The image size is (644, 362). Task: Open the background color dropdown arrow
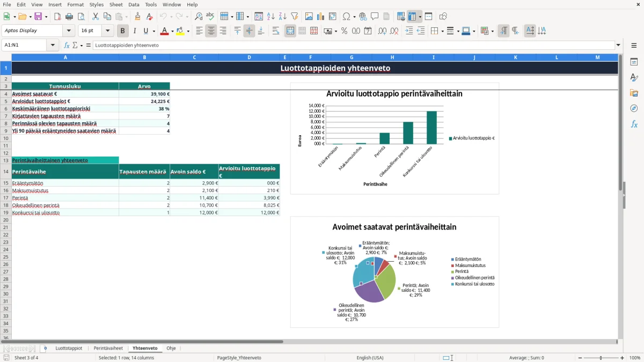[x=188, y=31]
